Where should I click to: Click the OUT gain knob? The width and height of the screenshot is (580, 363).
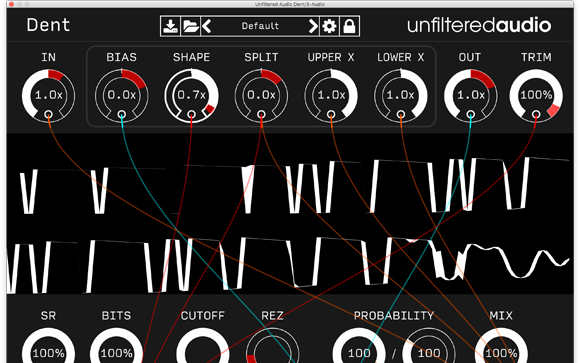(x=471, y=95)
